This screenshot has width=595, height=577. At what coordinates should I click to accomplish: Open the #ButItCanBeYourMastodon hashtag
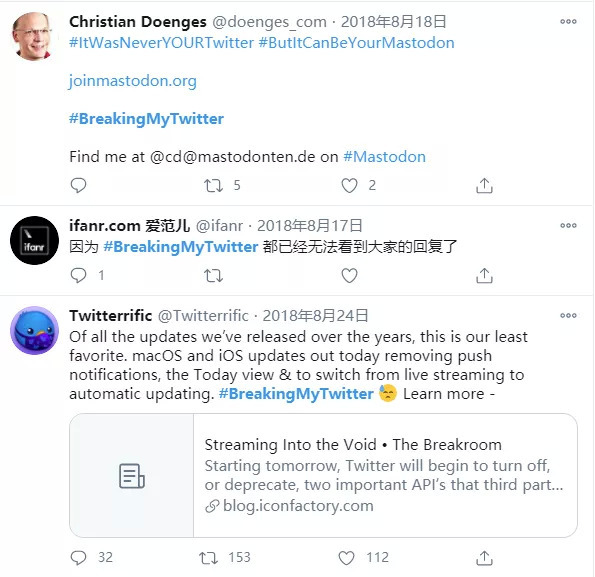coord(356,43)
